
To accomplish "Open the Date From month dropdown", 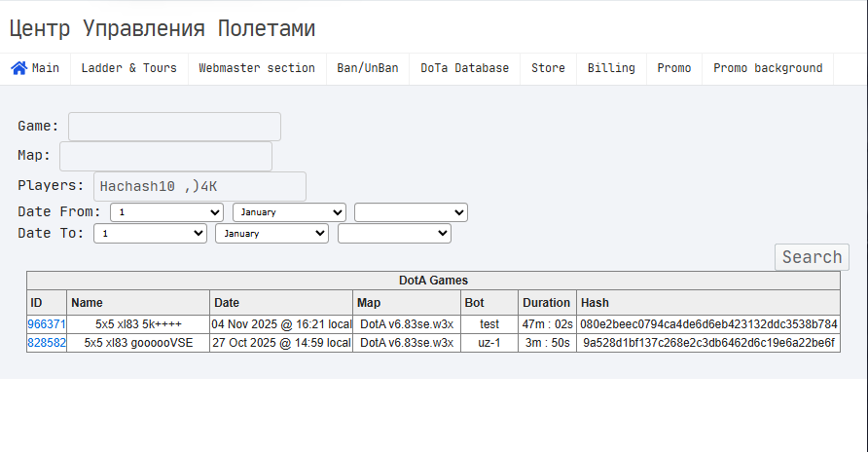I will click(289, 212).
